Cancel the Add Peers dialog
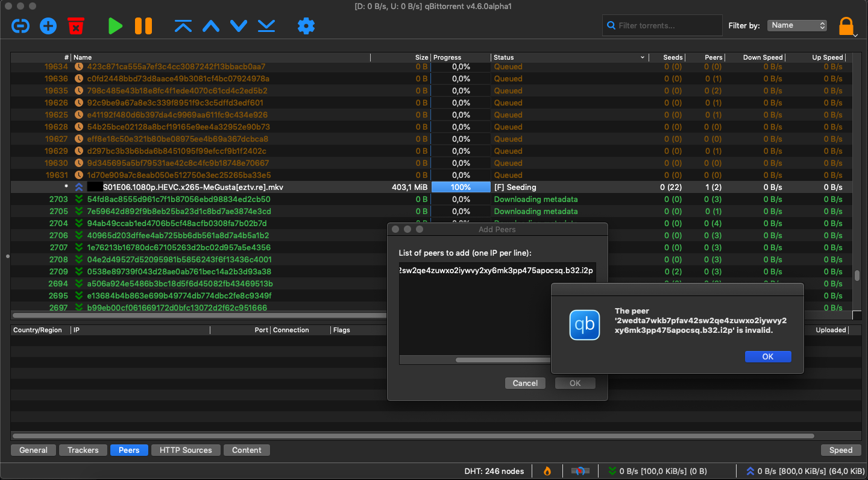The width and height of the screenshot is (868, 480). click(x=525, y=383)
